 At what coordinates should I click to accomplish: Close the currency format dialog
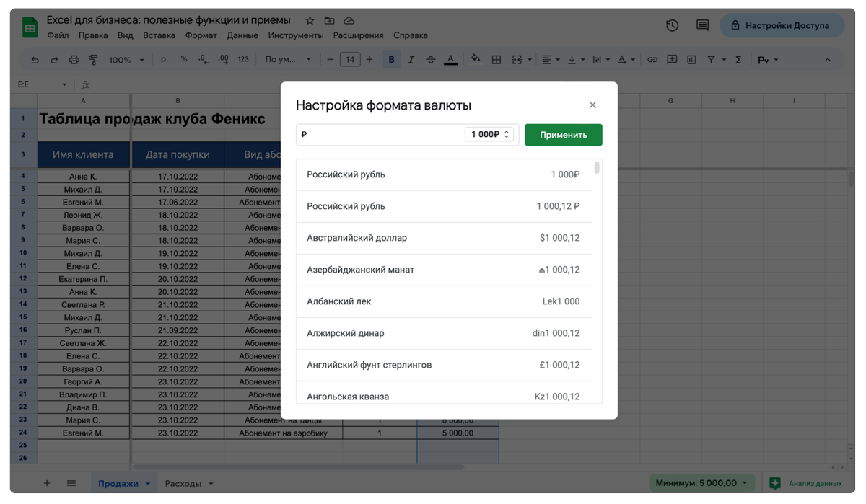(592, 105)
